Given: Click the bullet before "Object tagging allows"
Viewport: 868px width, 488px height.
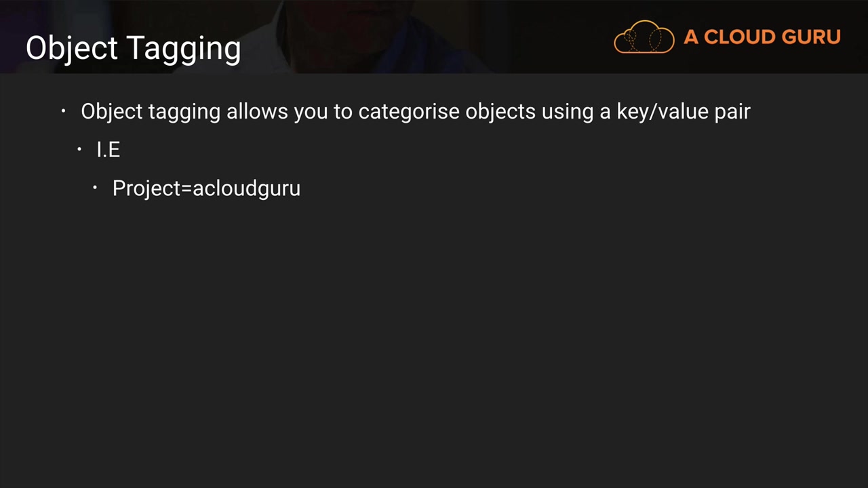Looking at the screenshot, I should tap(64, 110).
